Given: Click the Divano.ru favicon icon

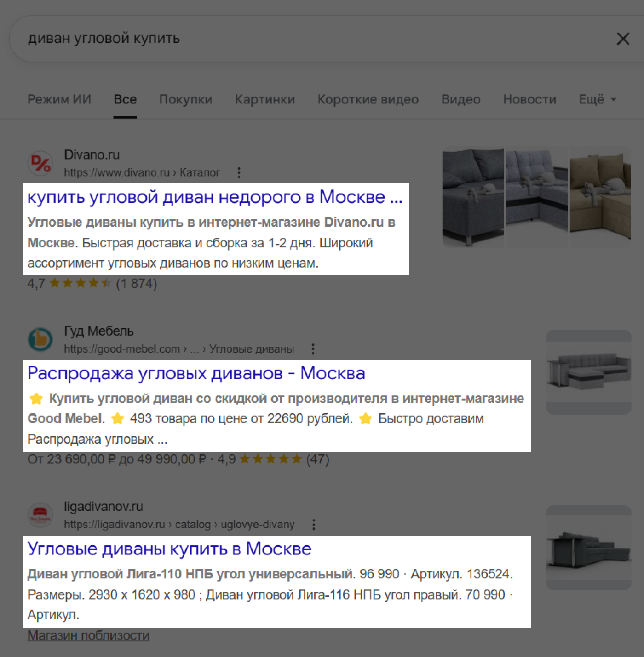Looking at the screenshot, I should pyautogui.click(x=40, y=163).
